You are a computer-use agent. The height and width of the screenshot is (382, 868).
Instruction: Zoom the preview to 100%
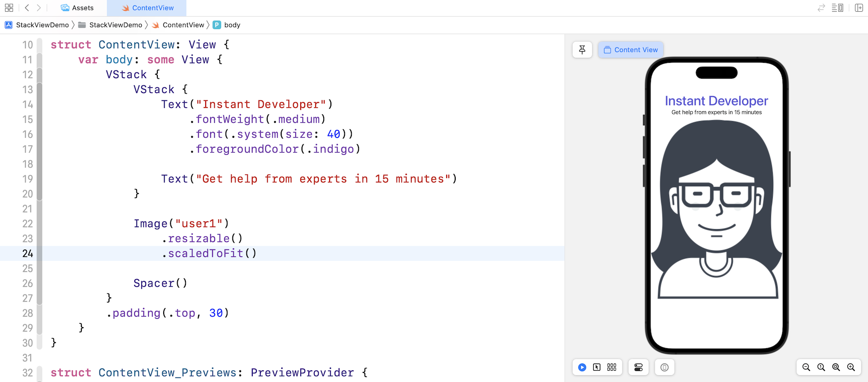click(x=821, y=368)
